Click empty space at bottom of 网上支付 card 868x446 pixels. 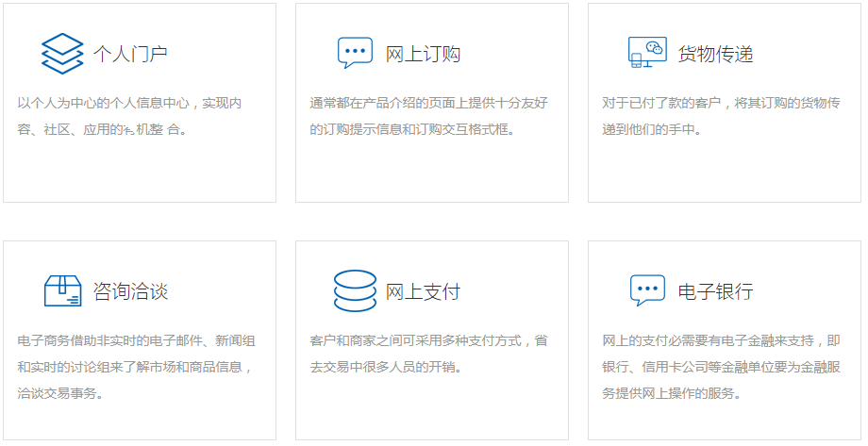432,410
